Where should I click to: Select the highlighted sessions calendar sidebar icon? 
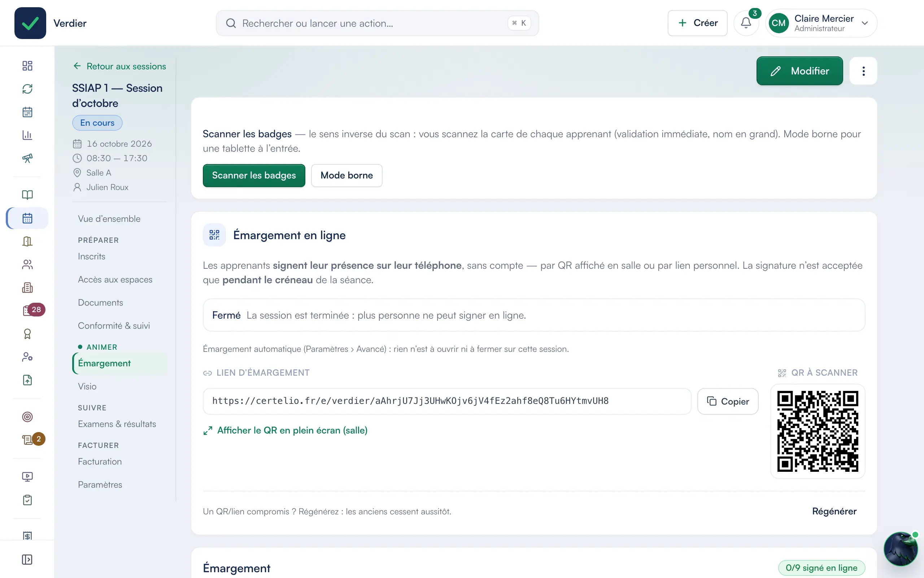coord(27,218)
